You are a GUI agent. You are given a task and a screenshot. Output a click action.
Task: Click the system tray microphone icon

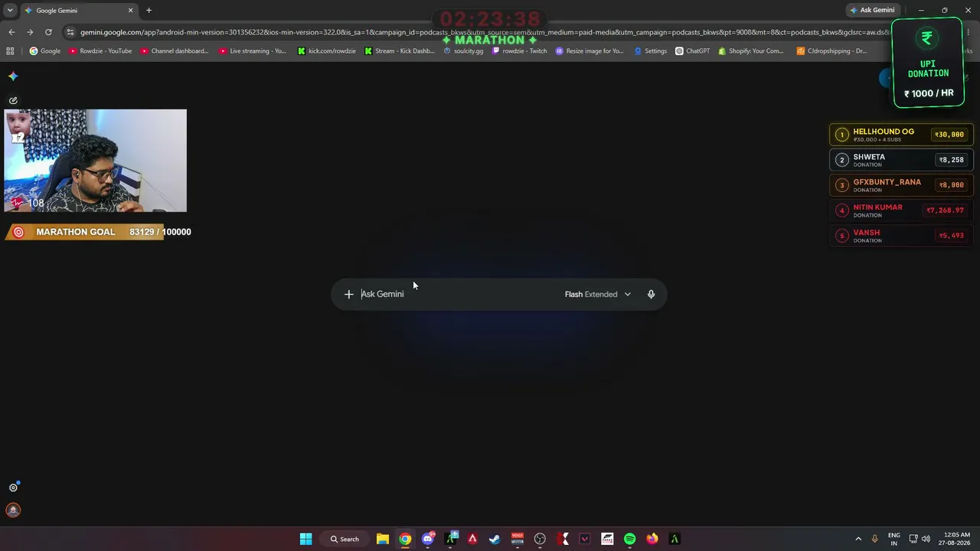click(874, 539)
